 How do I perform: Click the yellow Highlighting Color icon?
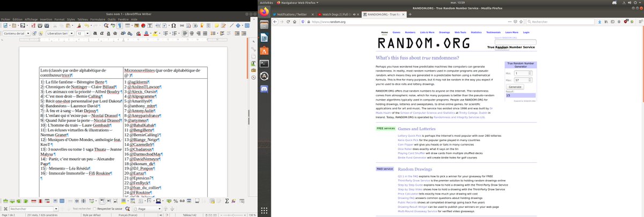pyautogui.click(x=155, y=33)
